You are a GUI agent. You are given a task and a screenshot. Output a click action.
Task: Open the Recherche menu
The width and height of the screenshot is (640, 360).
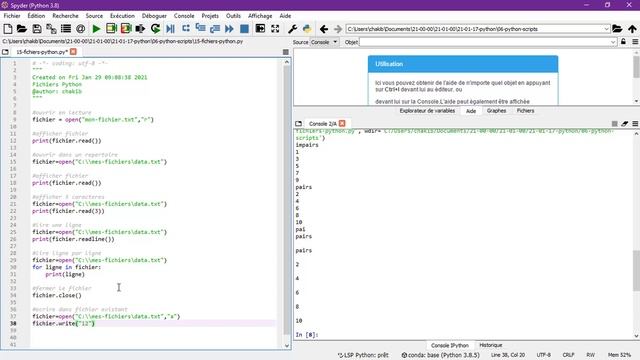click(x=65, y=16)
